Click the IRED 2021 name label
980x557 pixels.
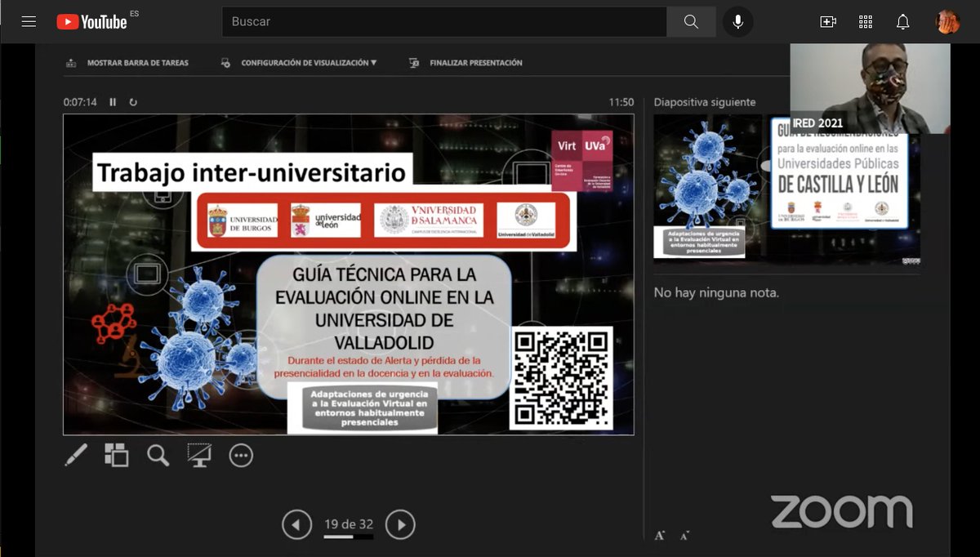pos(818,123)
